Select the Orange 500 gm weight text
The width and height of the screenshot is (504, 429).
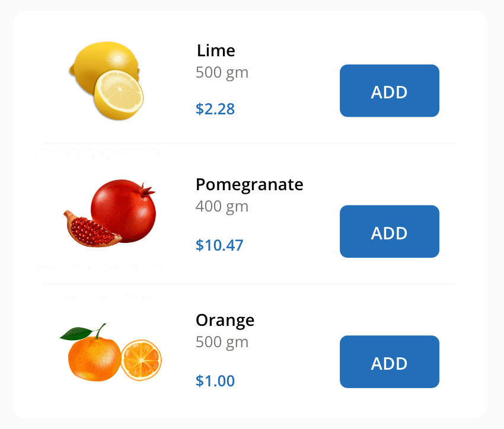tap(222, 342)
